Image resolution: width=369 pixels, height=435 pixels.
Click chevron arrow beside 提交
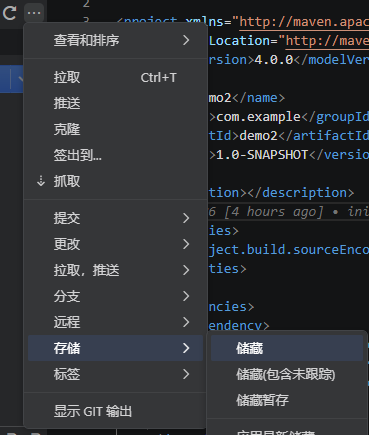[186, 218]
